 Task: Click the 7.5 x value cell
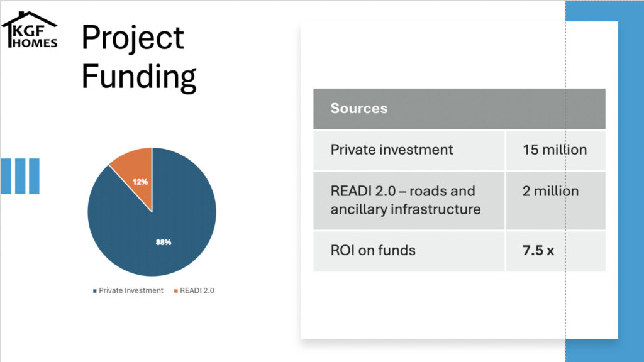[556, 251]
